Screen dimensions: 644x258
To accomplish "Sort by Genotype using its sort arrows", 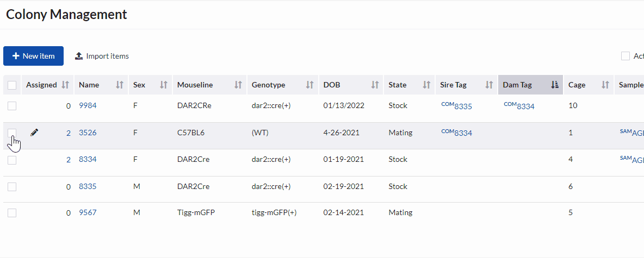I will click(309, 85).
